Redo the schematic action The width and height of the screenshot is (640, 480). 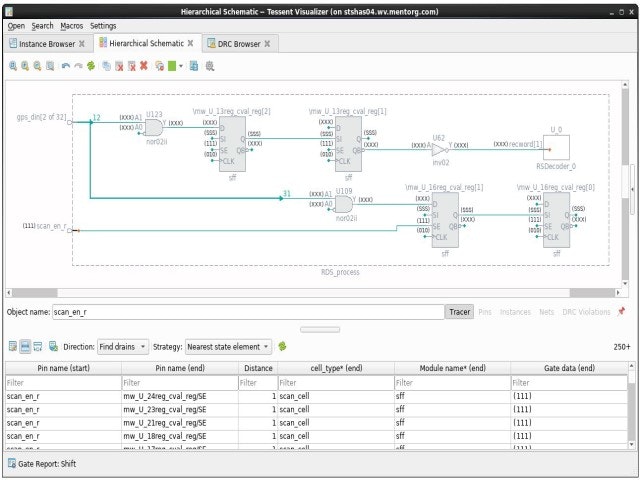[78, 66]
